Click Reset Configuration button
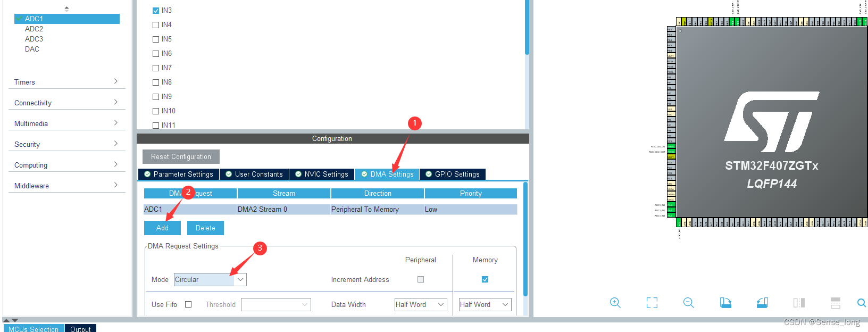868x332 pixels. (181, 156)
